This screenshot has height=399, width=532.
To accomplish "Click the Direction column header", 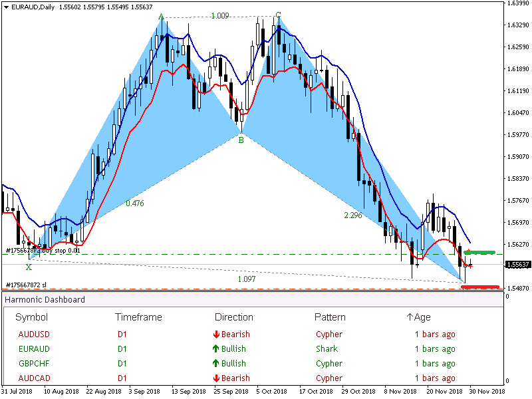I will (x=234, y=317).
